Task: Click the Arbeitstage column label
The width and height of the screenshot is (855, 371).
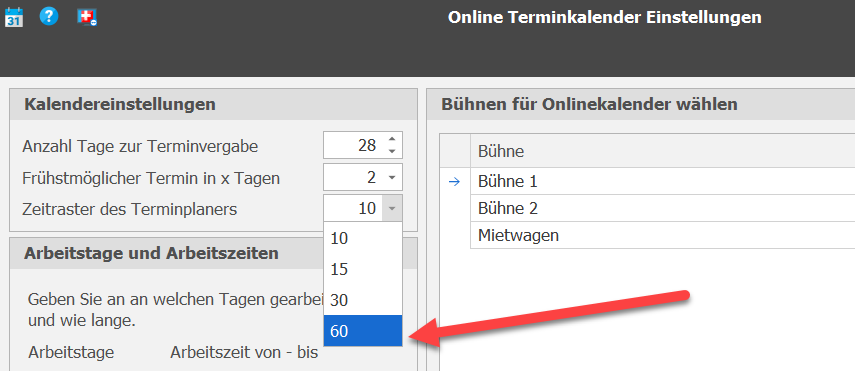Action: click(x=71, y=353)
